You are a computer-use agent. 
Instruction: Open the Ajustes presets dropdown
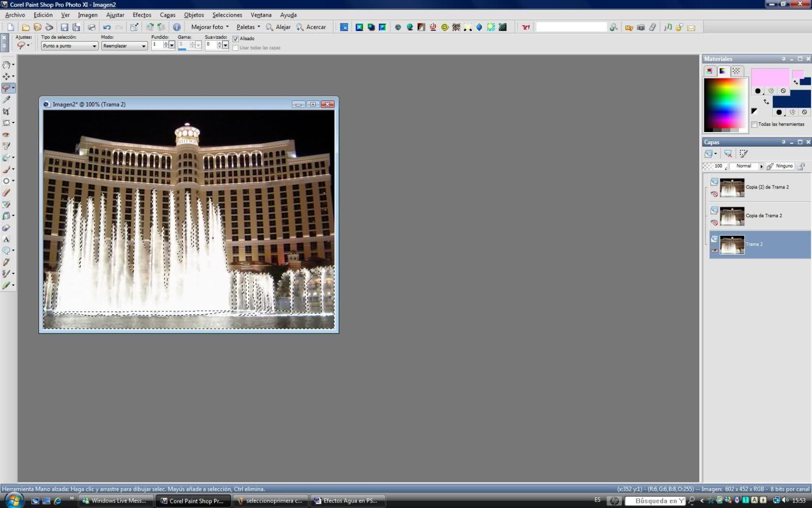click(23, 46)
